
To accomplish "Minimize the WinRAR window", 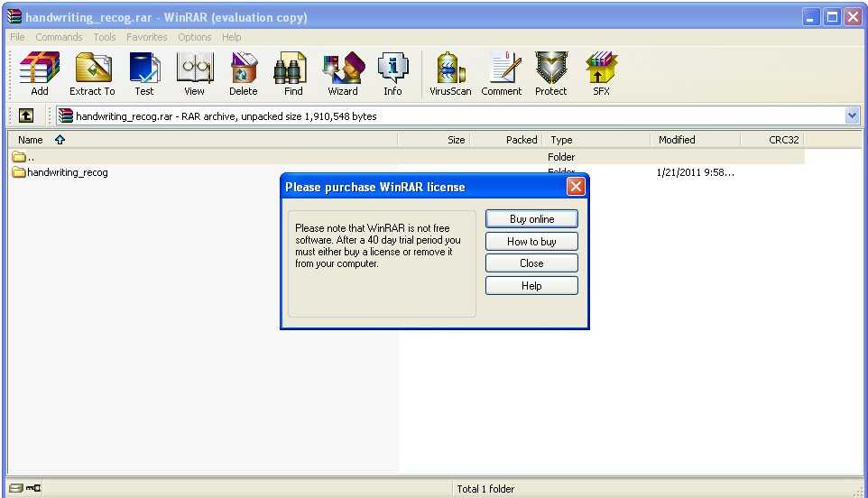I will click(x=811, y=17).
